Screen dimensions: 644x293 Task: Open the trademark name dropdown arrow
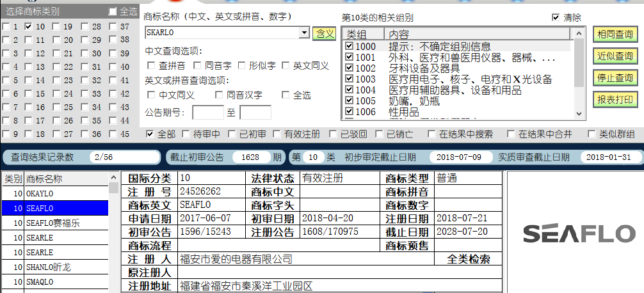coord(304,33)
